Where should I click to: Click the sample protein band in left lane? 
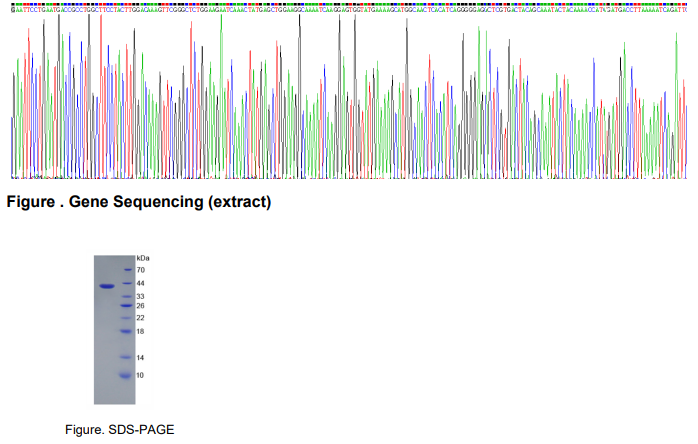[x=105, y=287]
